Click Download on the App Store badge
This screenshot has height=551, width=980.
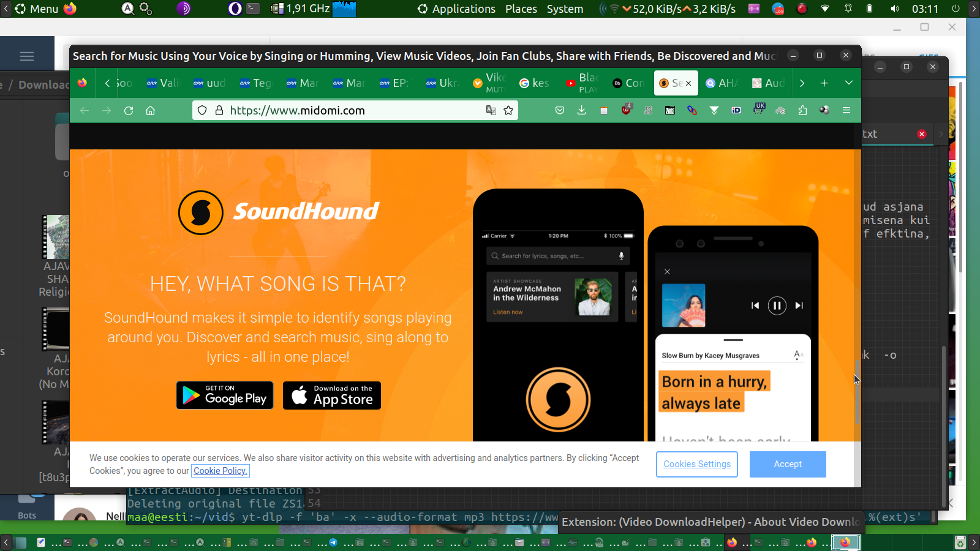332,395
